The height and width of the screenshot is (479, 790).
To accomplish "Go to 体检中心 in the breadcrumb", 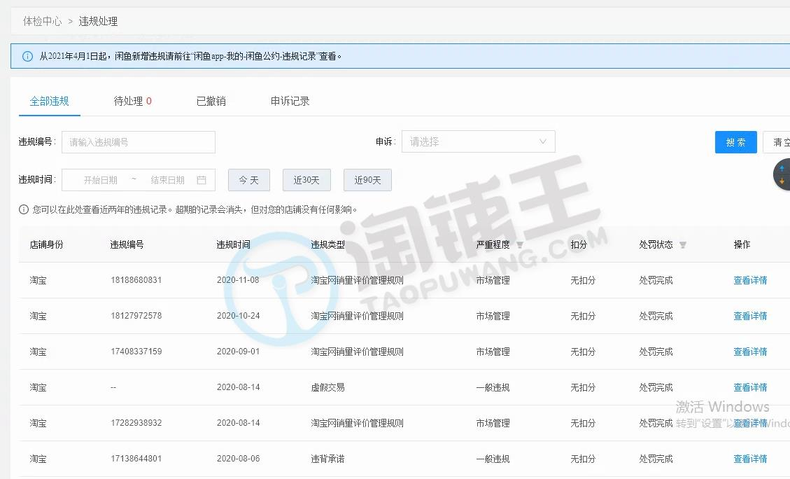I will (42, 20).
